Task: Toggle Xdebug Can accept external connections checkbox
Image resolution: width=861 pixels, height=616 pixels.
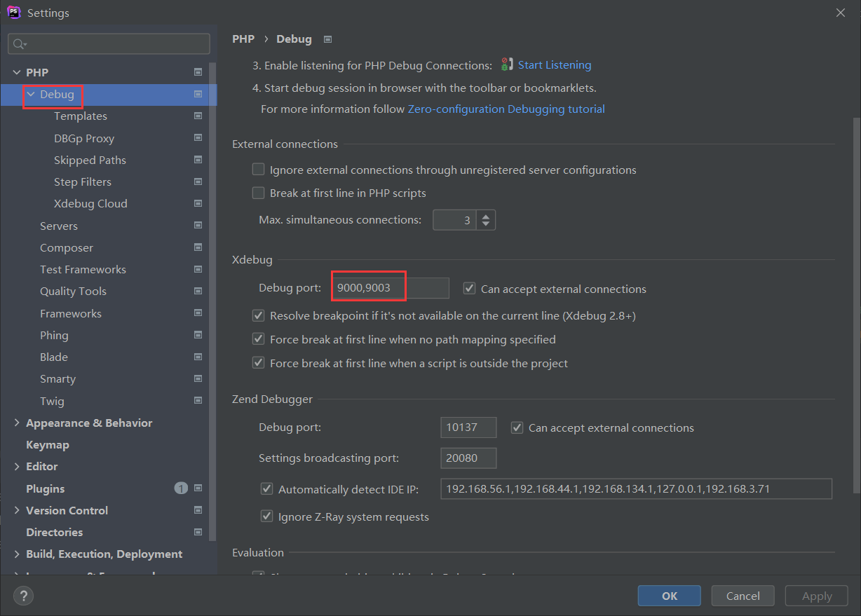Action: (x=469, y=289)
